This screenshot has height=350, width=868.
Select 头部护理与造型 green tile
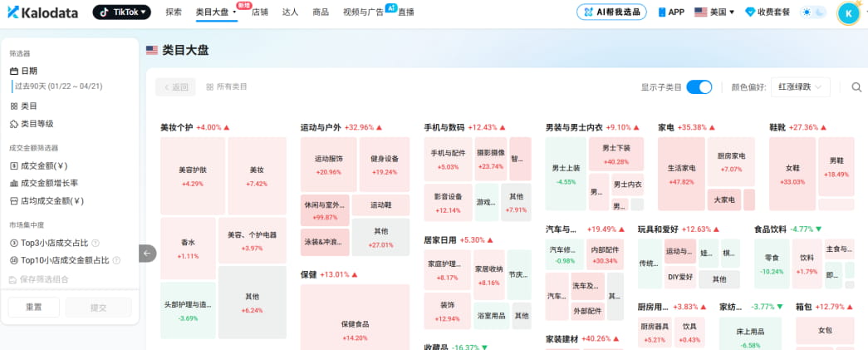(x=188, y=310)
